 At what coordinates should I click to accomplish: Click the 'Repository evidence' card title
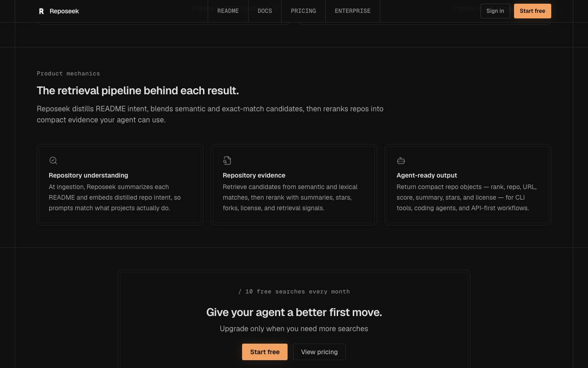pyautogui.click(x=254, y=175)
